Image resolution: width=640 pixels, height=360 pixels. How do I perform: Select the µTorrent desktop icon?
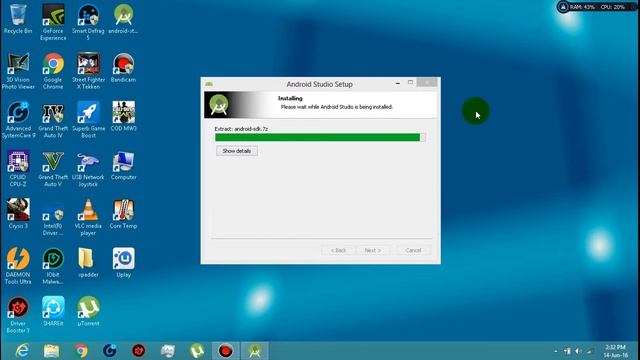[x=88, y=311]
